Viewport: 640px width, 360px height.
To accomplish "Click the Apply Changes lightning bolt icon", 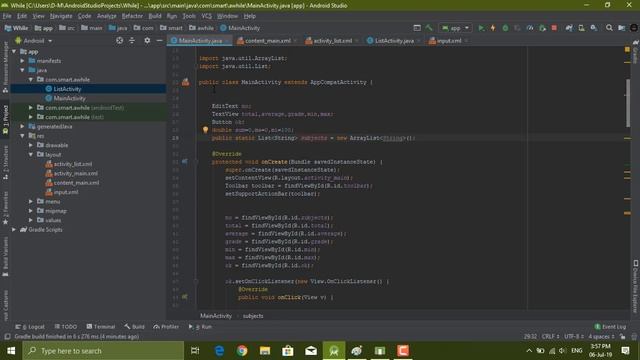I will pos(493,28).
